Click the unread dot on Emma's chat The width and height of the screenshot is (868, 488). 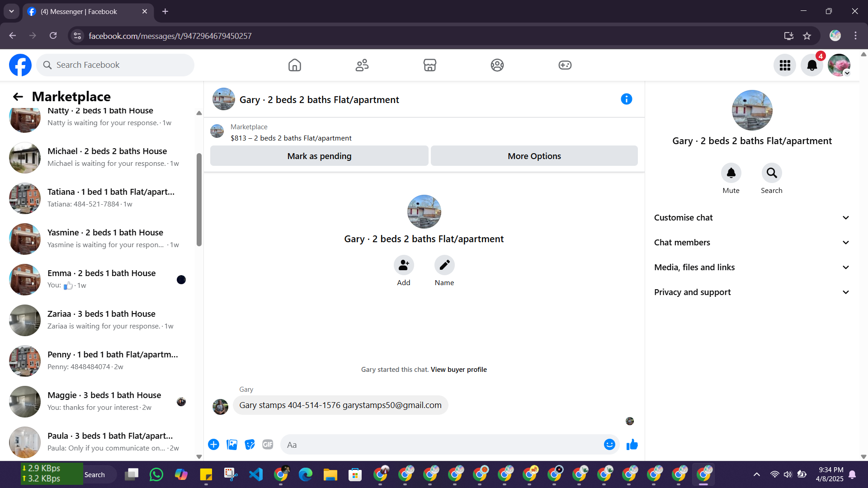coord(181,280)
